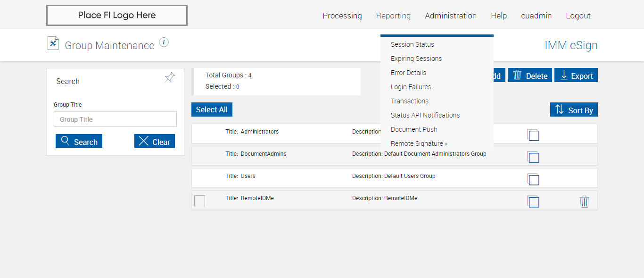The width and height of the screenshot is (644, 278).
Task: Open the Sort By options
Action: pos(574,110)
